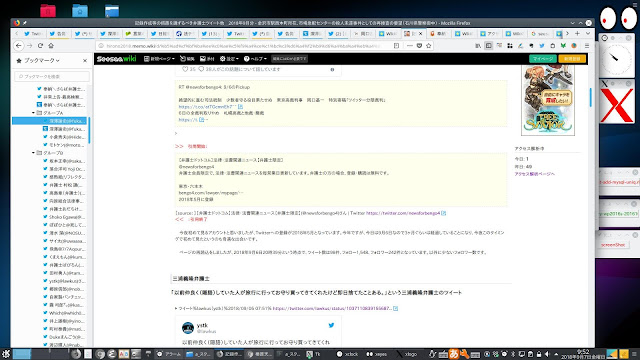Click 添付 in the Seesaa wiki toolbar
Viewport: 640px width, 360px height.
(x=207, y=59)
